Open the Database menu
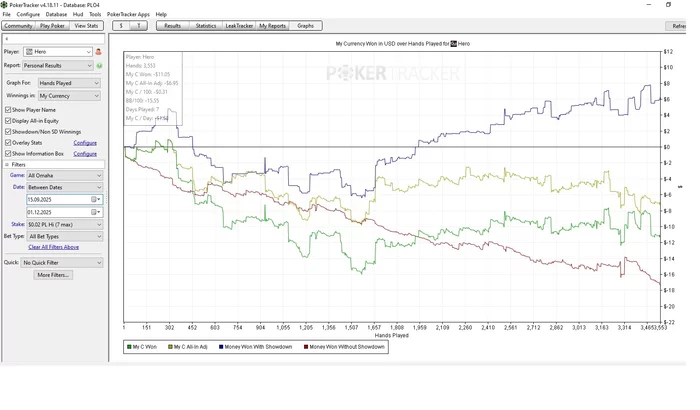 click(x=56, y=14)
